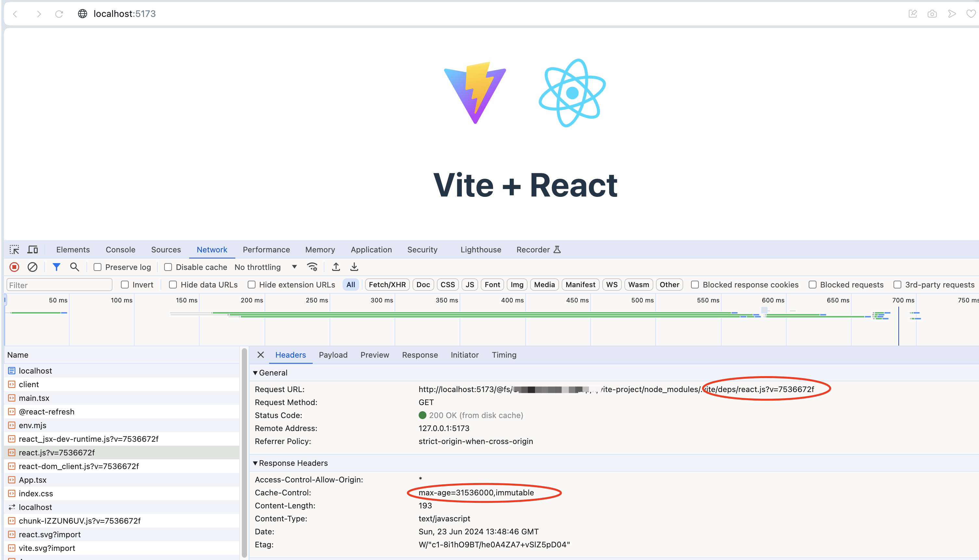
Task: Reload the page with the refresh icon
Action: [x=59, y=14]
